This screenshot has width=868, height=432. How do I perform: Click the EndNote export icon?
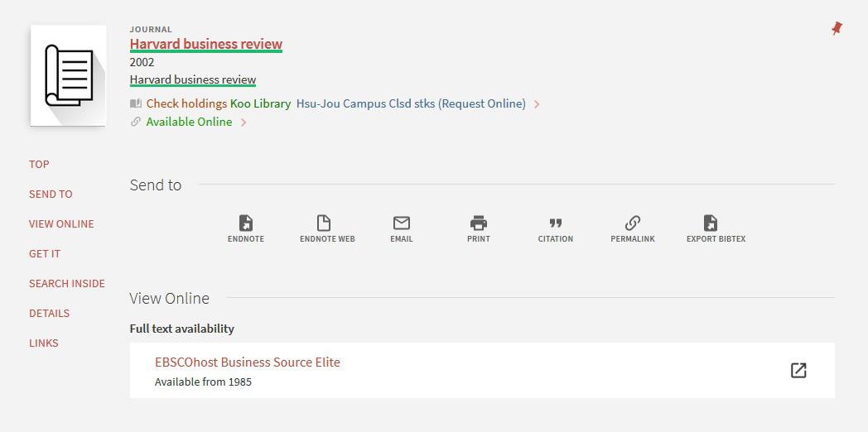point(246,223)
